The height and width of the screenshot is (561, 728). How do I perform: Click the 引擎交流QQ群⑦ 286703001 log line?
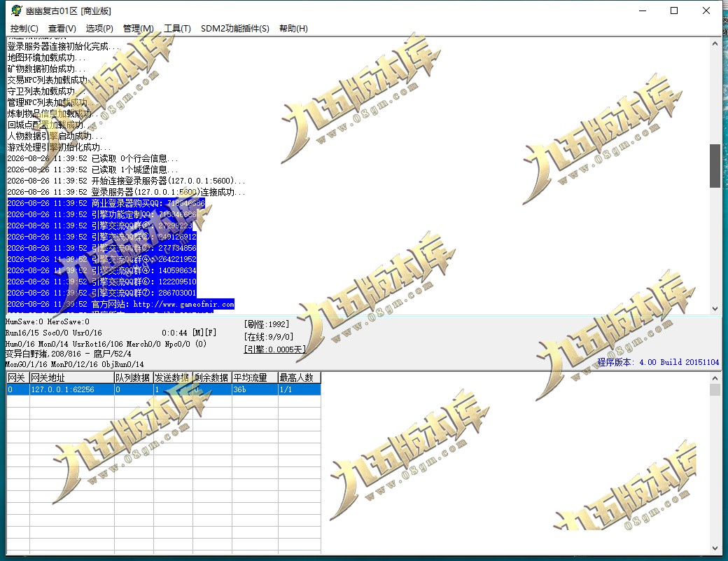(101, 293)
